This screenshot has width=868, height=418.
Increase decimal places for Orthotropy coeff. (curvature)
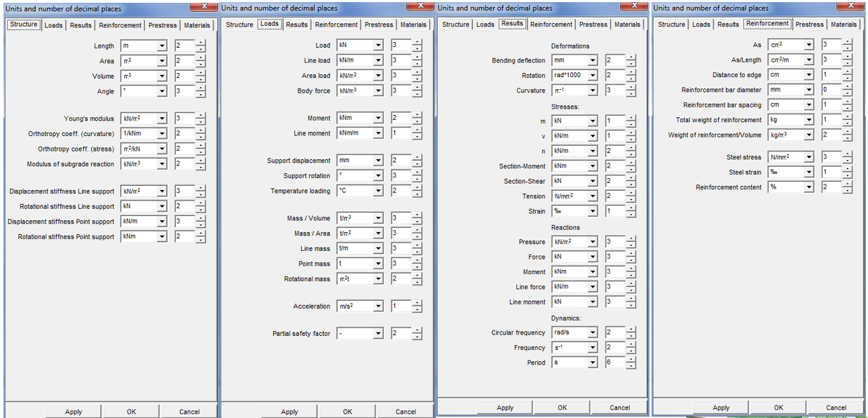[201, 130]
